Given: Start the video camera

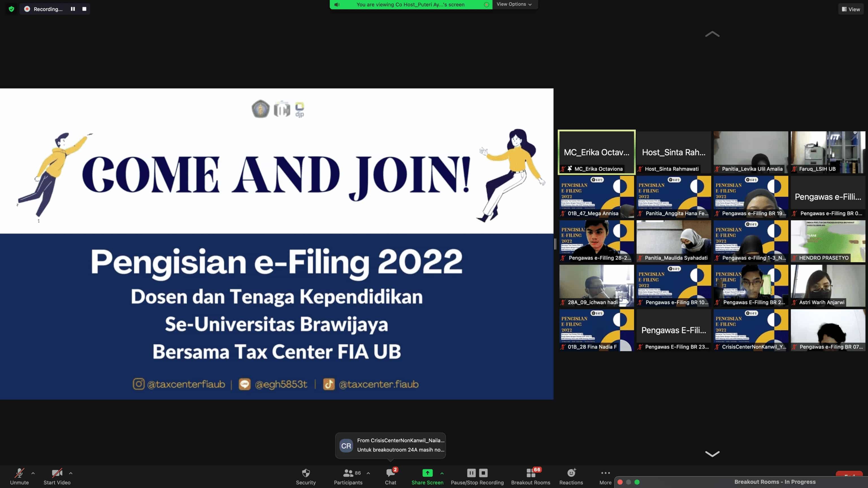Looking at the screenshot, I should click(57, 473).
